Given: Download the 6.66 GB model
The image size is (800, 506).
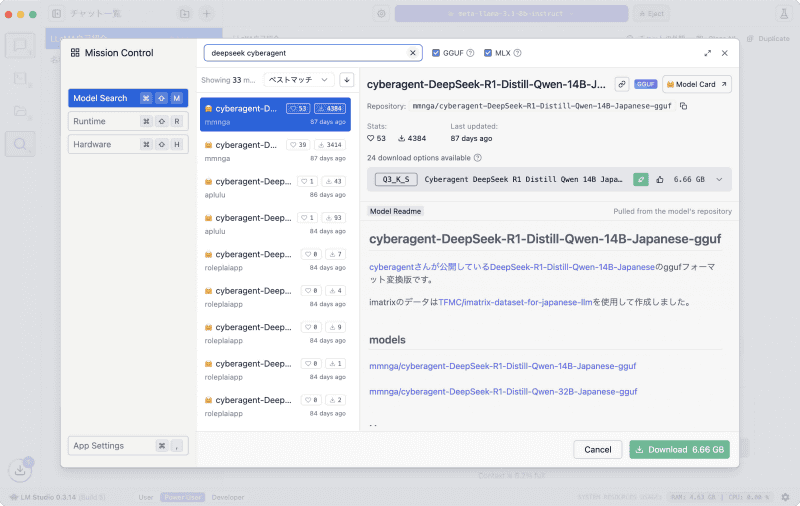Looking at the screenshot, I should [680, 449].
